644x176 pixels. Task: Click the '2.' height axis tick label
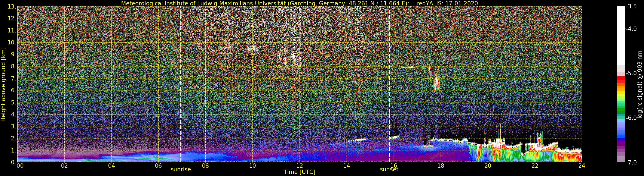coord(13,138)
